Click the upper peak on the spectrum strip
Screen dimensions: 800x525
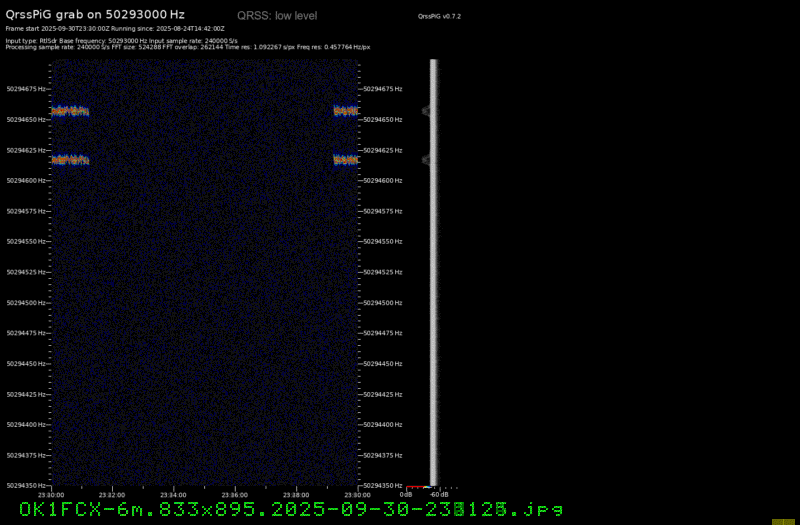point(426,111)
